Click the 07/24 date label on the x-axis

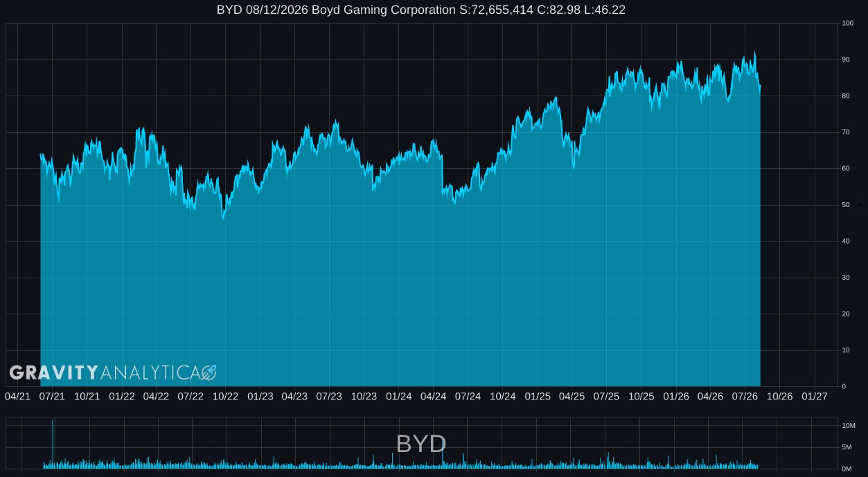click(468, 397)
